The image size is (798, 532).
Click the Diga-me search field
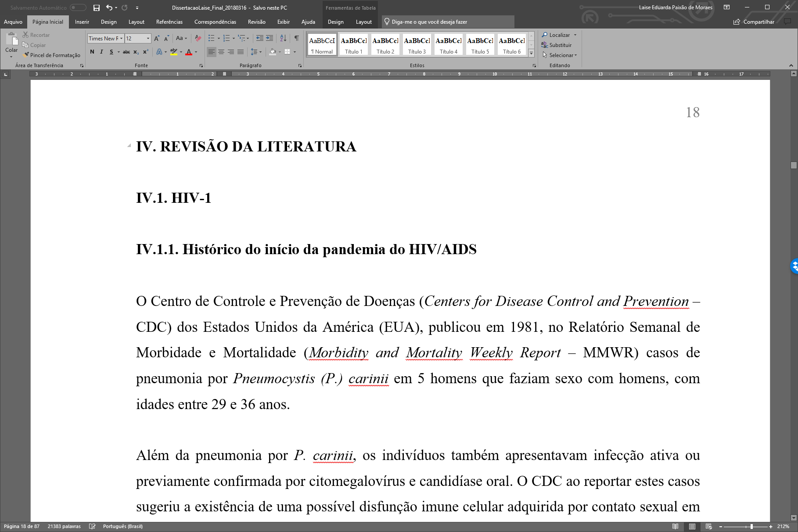click(448, 22)
